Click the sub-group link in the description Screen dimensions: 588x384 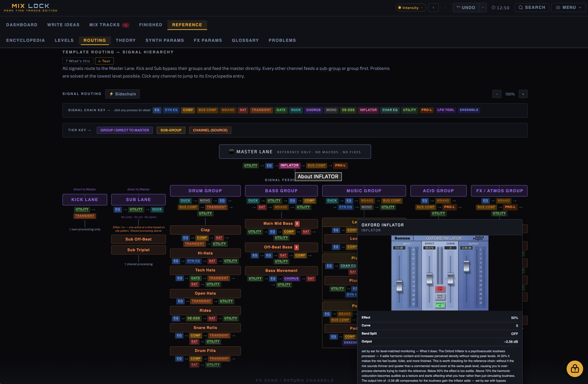click(x=330, y=68)
